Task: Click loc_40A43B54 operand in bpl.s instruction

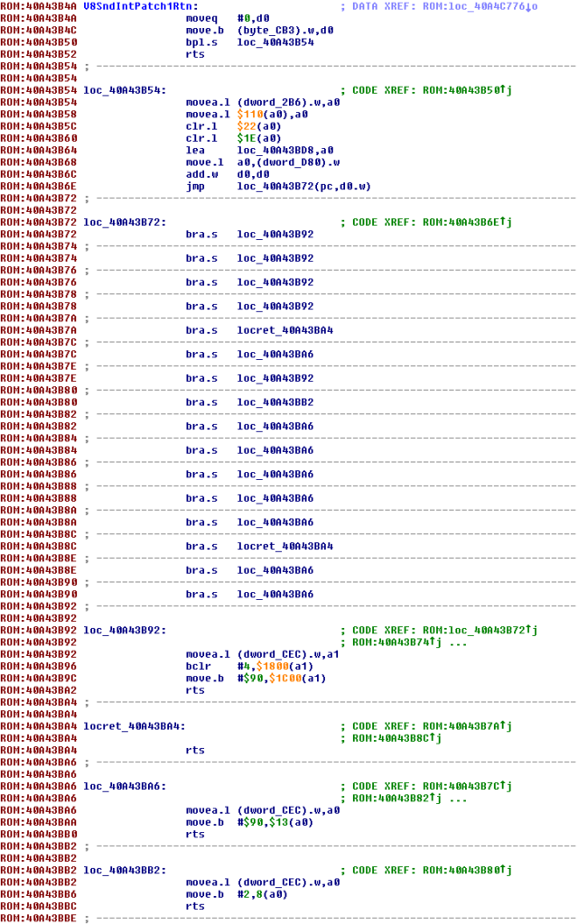Action: tap(275, 42)
